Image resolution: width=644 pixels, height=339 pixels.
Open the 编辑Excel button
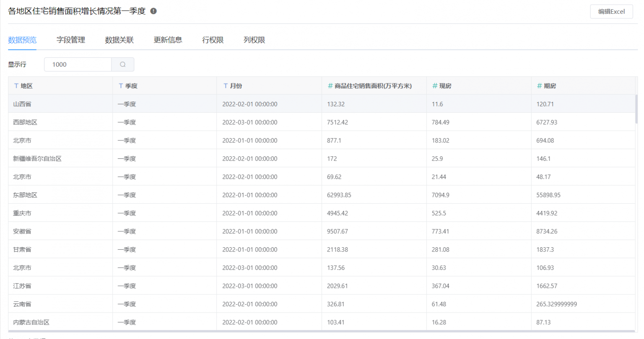pos(611,12)
